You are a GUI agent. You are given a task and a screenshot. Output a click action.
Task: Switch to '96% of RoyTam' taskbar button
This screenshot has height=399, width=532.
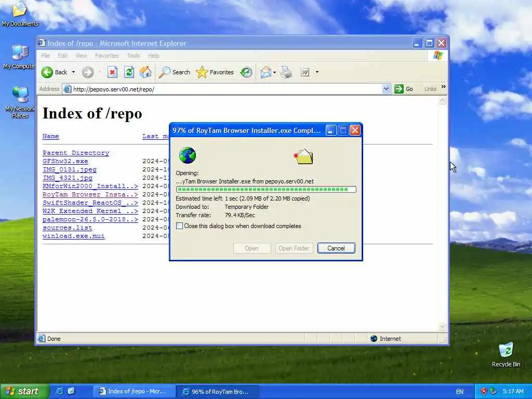(218, 392)
